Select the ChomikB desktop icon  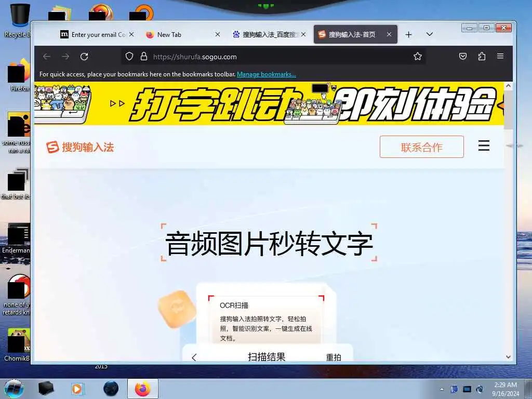[18, 345]
